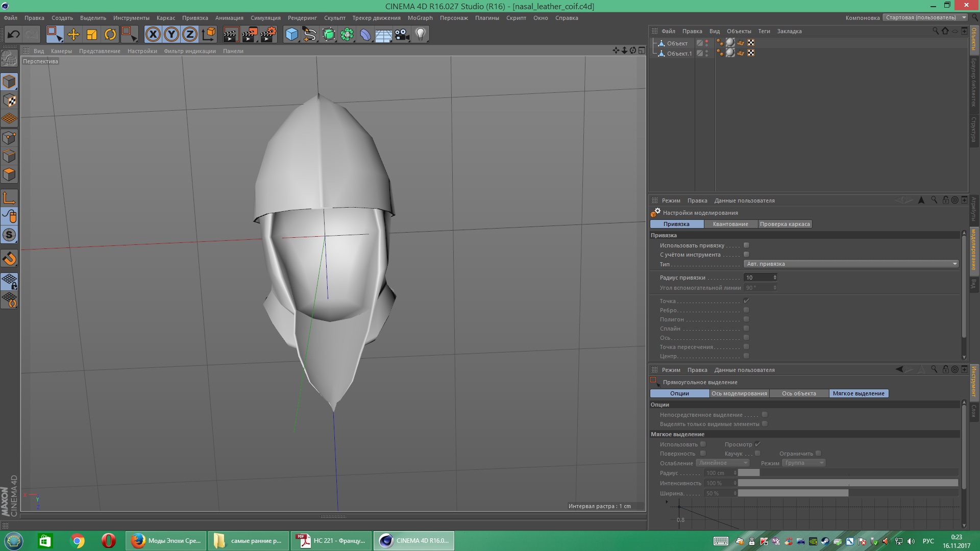Open the deformer objects icon
Image resolution: width=980 pixels, height=551 pixels.
(x=365, y=35)
